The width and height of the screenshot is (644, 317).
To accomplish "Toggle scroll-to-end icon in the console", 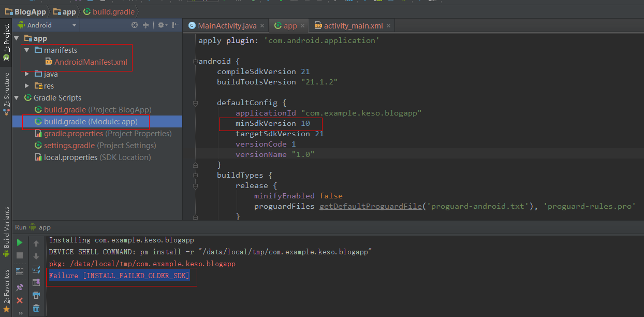I will (x=36, y=282).
